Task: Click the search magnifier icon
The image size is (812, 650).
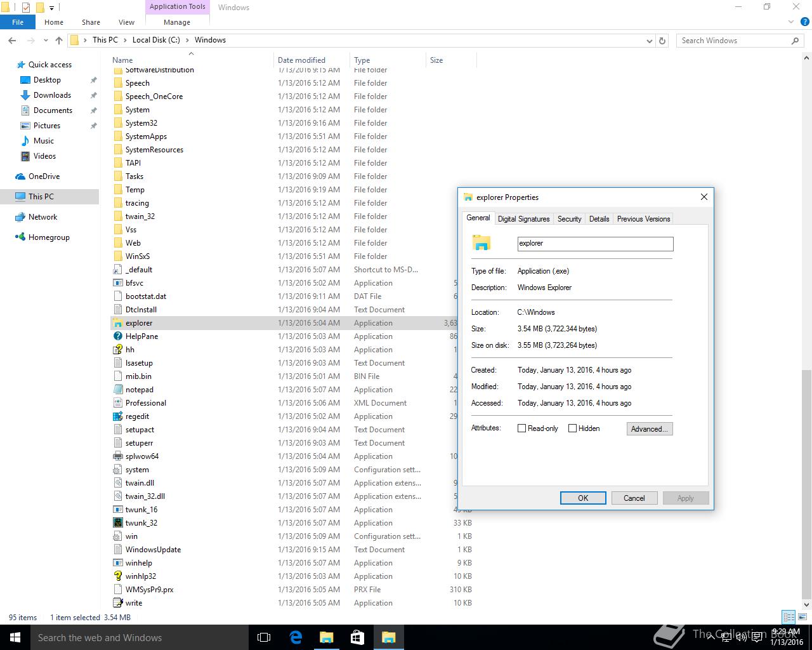Action: click(795, 41)
